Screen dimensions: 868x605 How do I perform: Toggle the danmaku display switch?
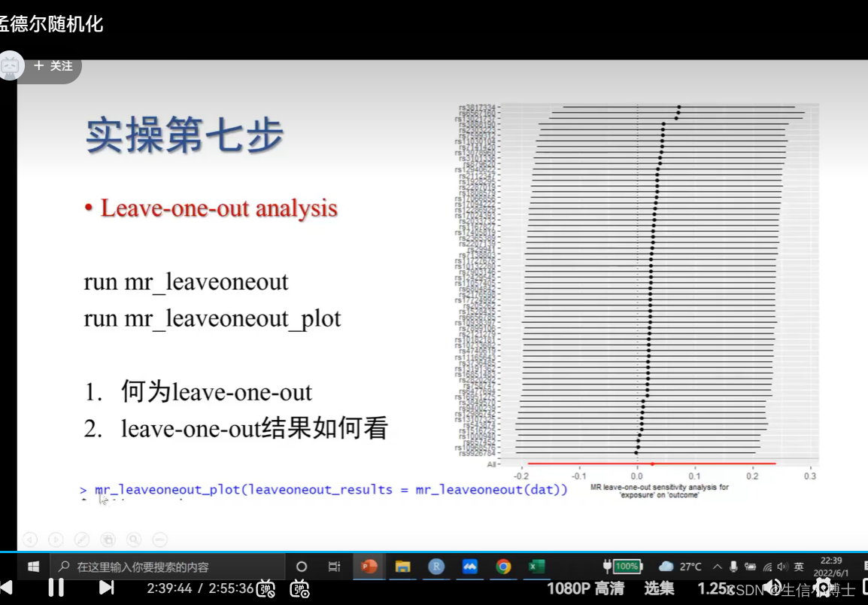[266, 588]
